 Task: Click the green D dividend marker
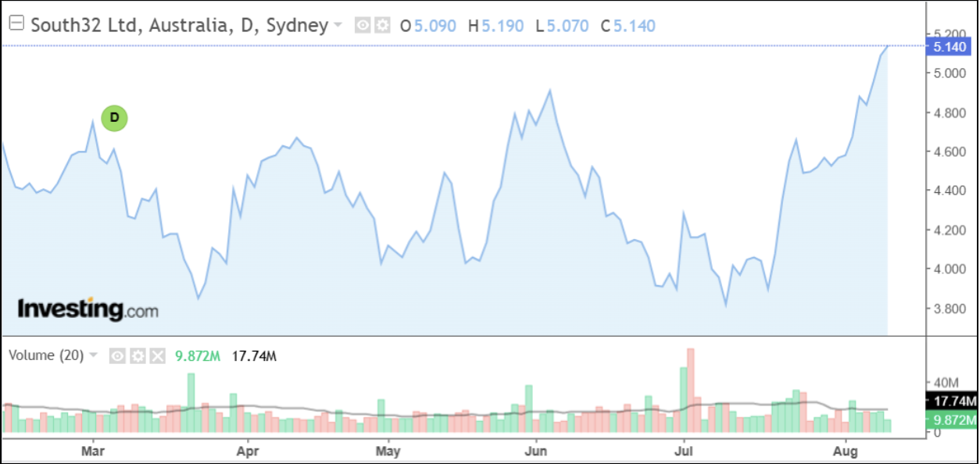114,118
